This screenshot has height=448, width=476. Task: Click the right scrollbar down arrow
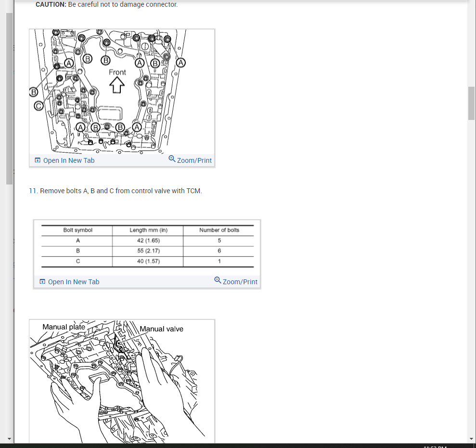[471, 438]
